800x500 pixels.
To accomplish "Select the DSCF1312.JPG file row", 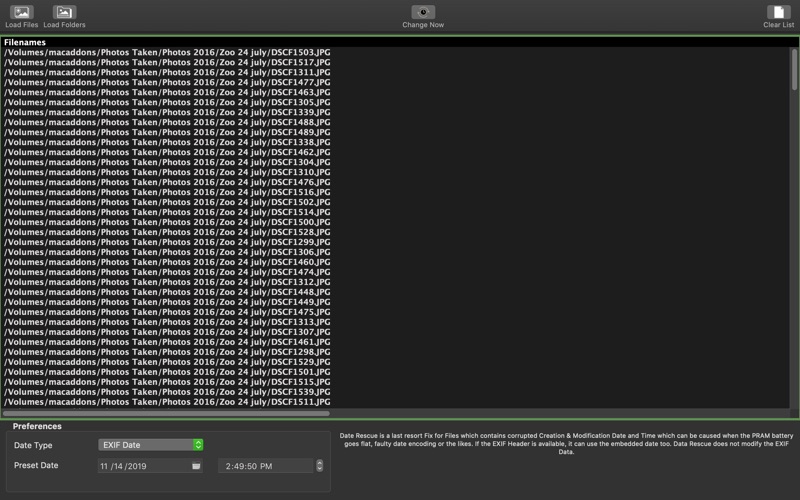I will 396,282.
